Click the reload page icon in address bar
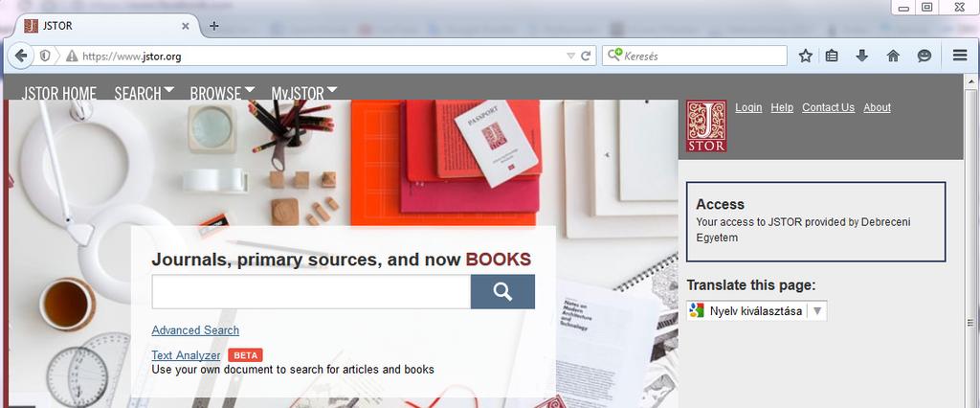980x408 pixels. [586, 56]
